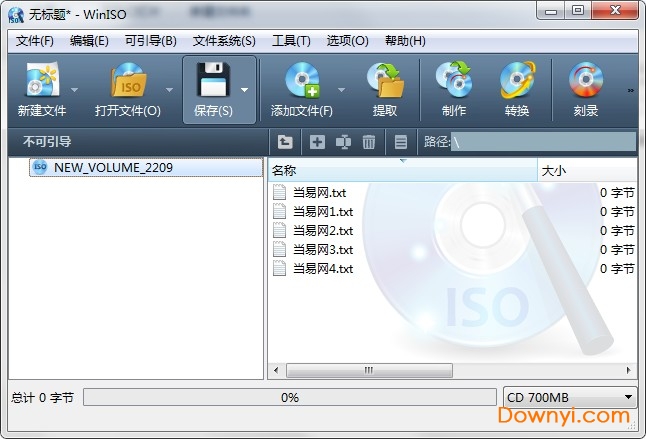This screenshot has width=646, height=439.
Task: Click the trash delete icon
Action: coord(369,142)
